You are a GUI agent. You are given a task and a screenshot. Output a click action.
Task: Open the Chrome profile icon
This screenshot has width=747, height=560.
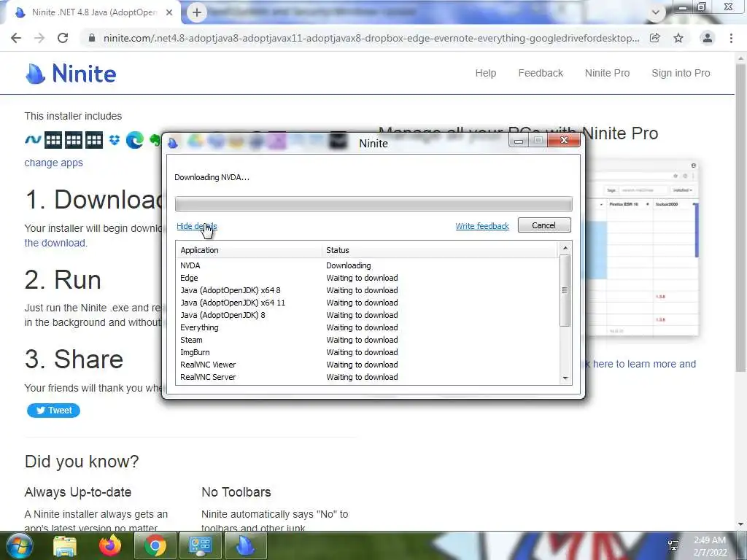click(708, 38)
